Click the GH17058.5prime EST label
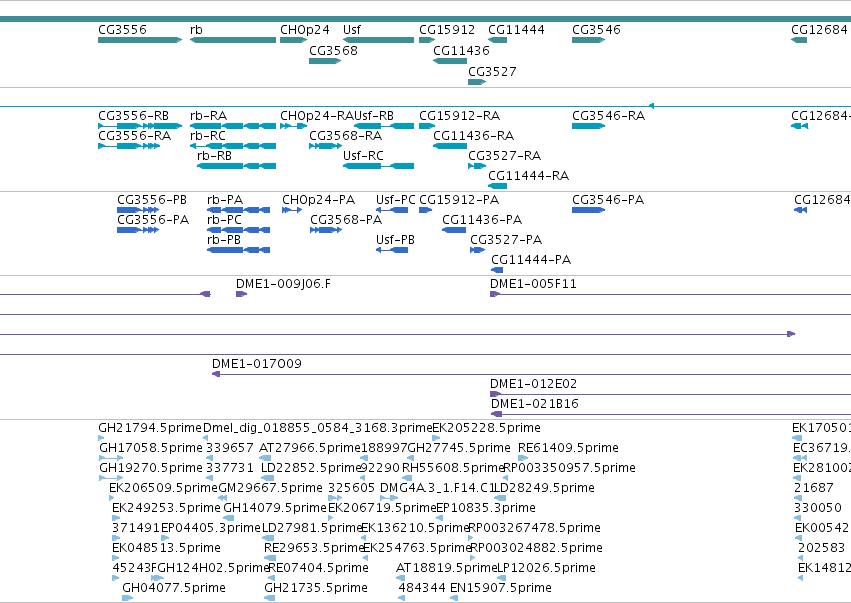 point(151,448)
